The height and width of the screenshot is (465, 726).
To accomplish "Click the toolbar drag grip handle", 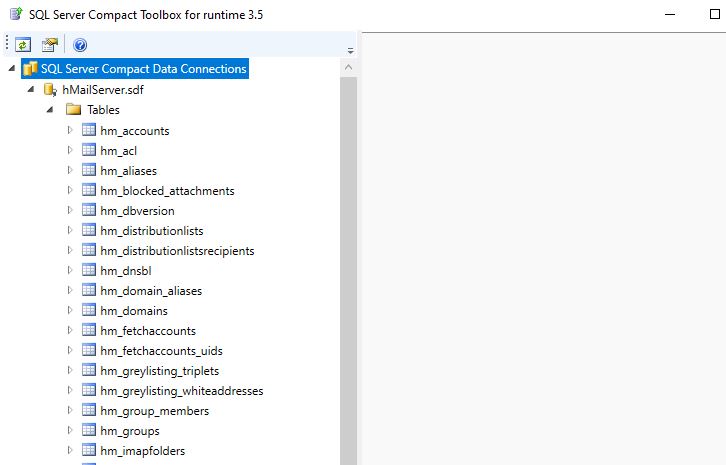I will pyautogui.click(x=7, y=43).
